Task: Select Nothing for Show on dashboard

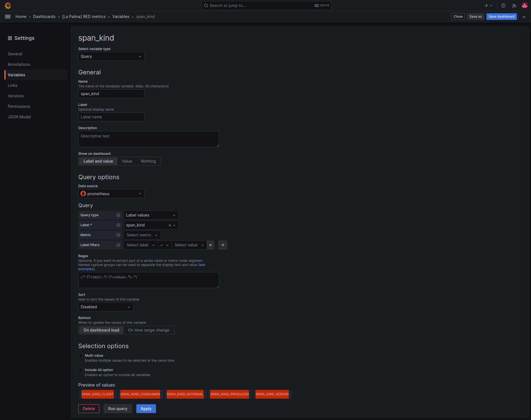Action: 148,161
